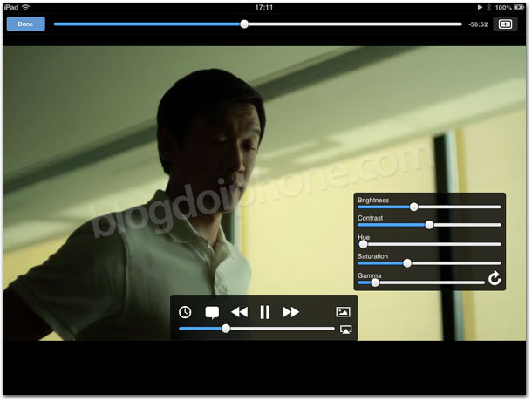Image resolution: width=532 pixels, height=401 pixels.
Task: Click the Contrast slider knob
Action: pos(429,225)
